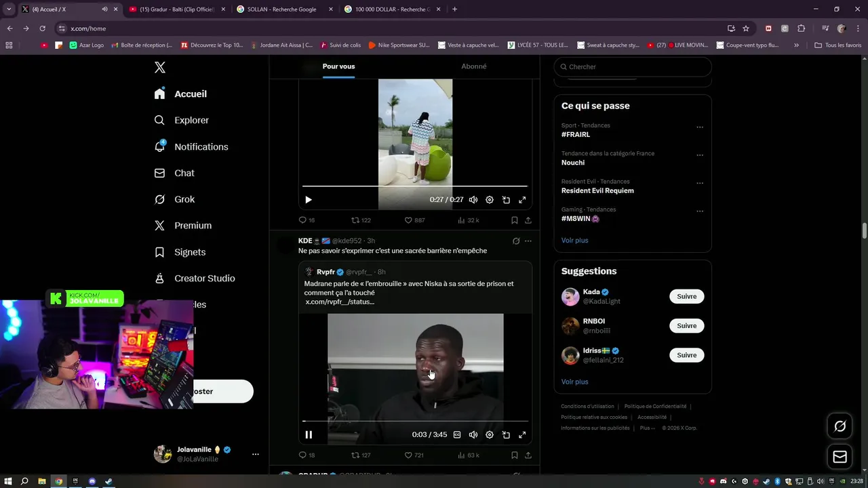View stats showing 63 k views
Image resolution: width=868 pixels, height=488 pixels.
[469, 455]
